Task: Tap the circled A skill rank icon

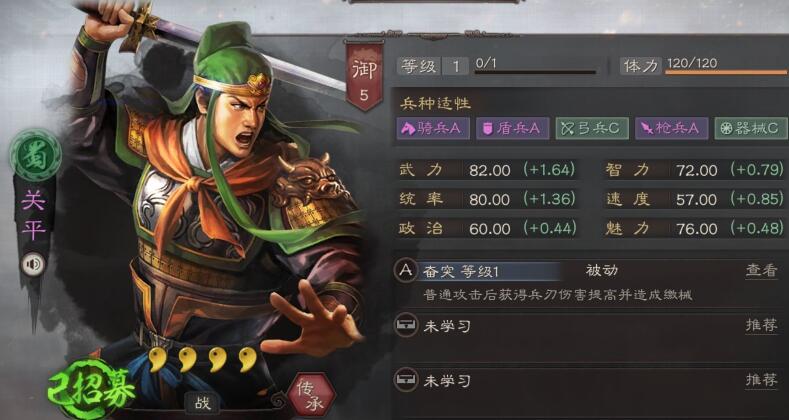Action: click(x=406, y=271)
